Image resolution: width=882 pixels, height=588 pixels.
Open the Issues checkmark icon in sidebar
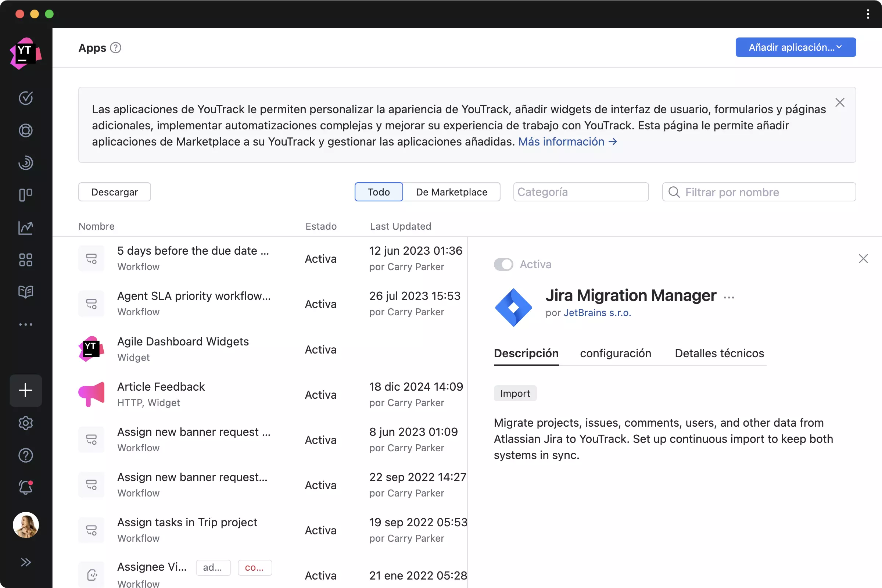coord(25,98)
